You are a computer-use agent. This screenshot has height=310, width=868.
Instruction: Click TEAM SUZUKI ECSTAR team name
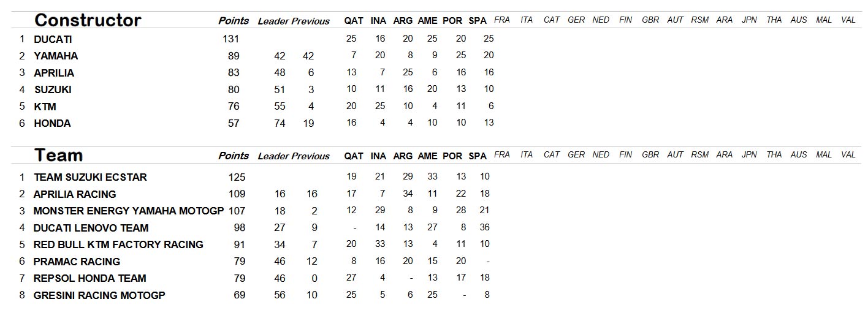click(90, 177)
